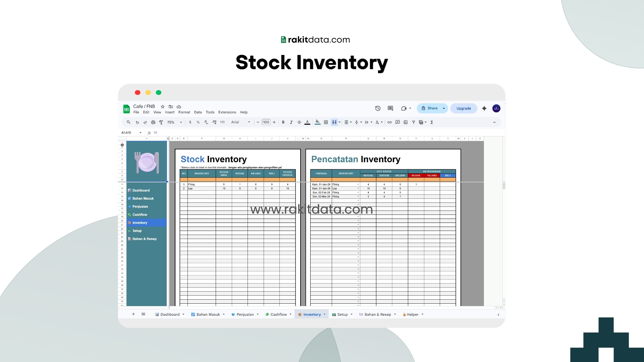Click the search menus magnifier icon
644x362 pixels.
click(128, 122)
